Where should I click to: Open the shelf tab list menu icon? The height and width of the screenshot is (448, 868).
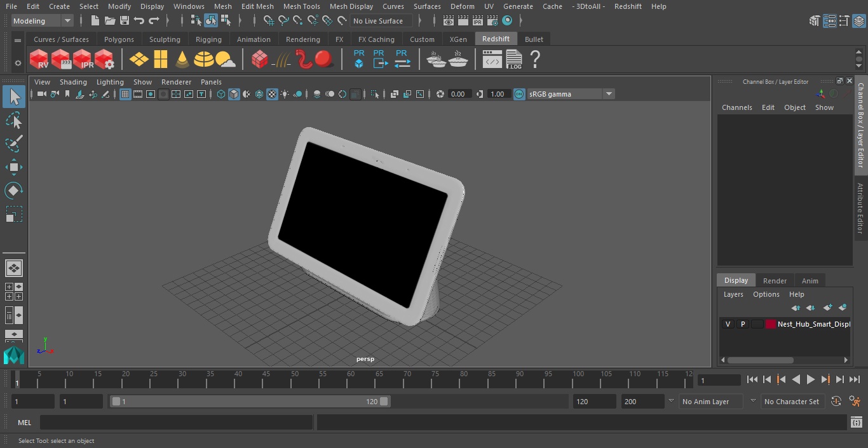[x=18, y=39]
